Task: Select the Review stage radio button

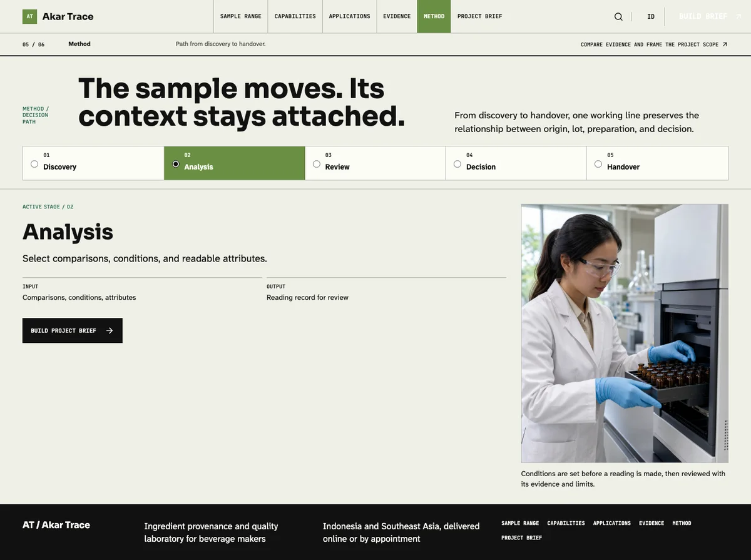Action: tap(317, 164)
